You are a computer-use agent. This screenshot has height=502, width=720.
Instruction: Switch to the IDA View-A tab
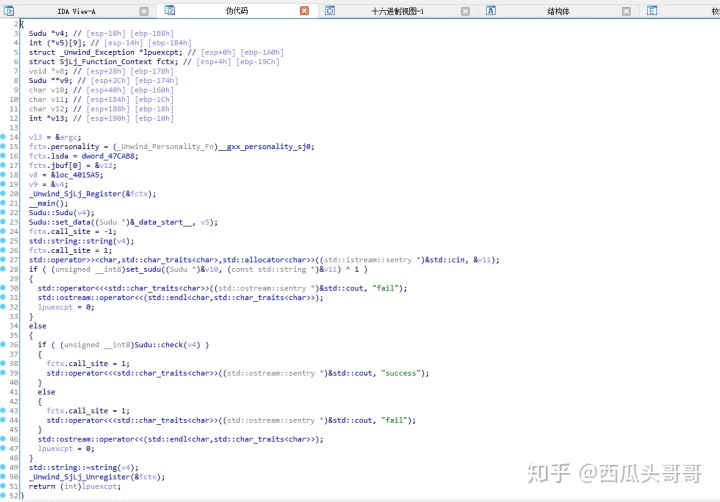[76, 11]
